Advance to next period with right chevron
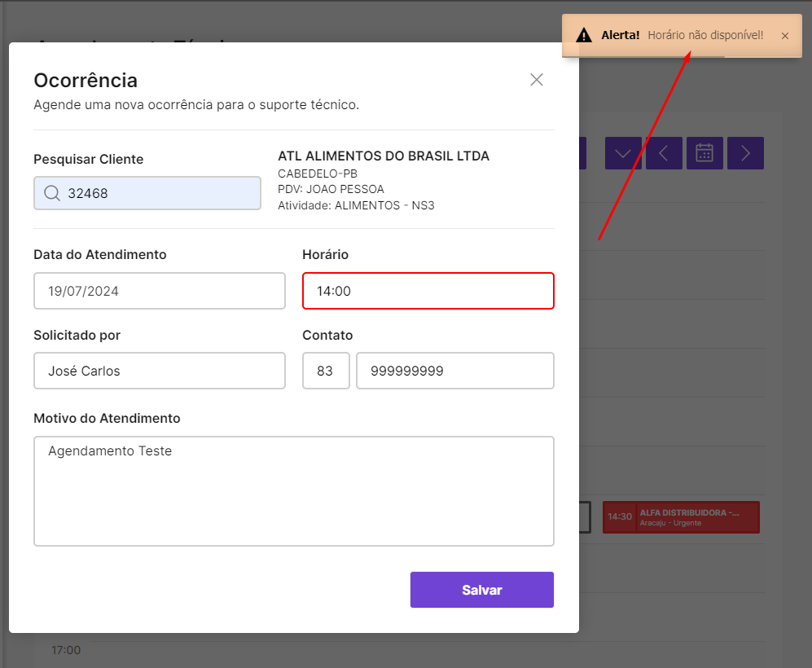The image size is (812, 668). pos(745,153)
